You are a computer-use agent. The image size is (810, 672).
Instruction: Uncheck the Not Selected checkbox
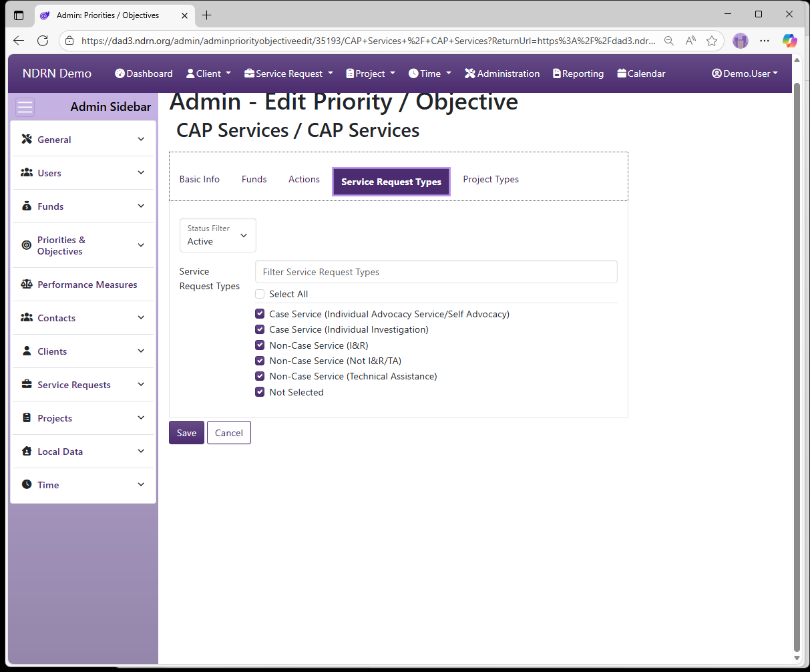tap(260, 392)
